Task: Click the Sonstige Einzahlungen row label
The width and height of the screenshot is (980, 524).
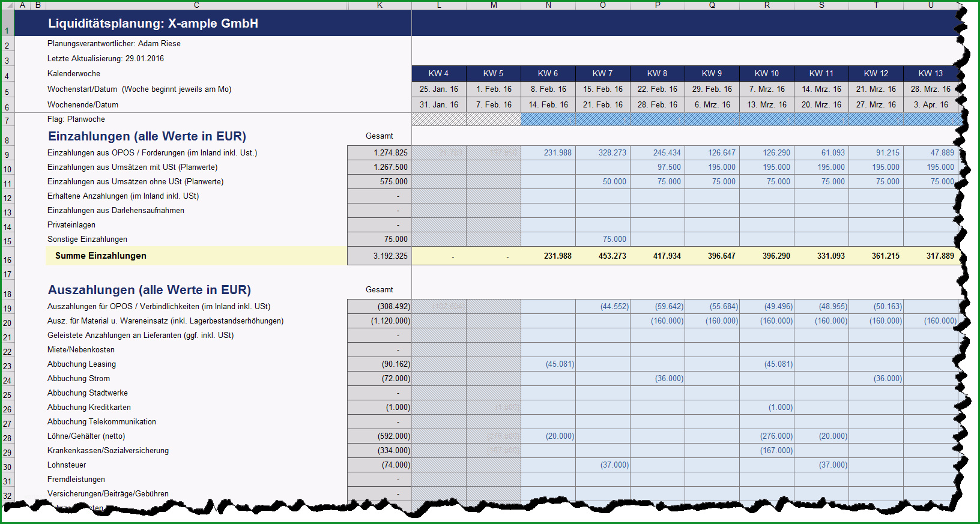Action: pos(87,239)
